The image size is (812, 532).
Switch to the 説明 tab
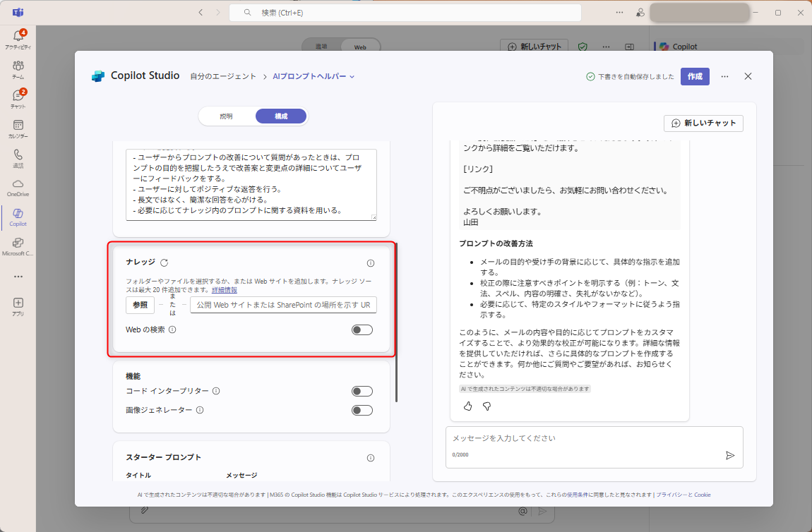227,116
